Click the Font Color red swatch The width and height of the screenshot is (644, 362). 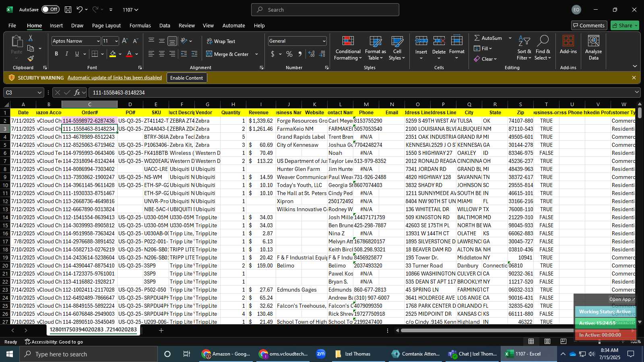[x=129, y=54]
